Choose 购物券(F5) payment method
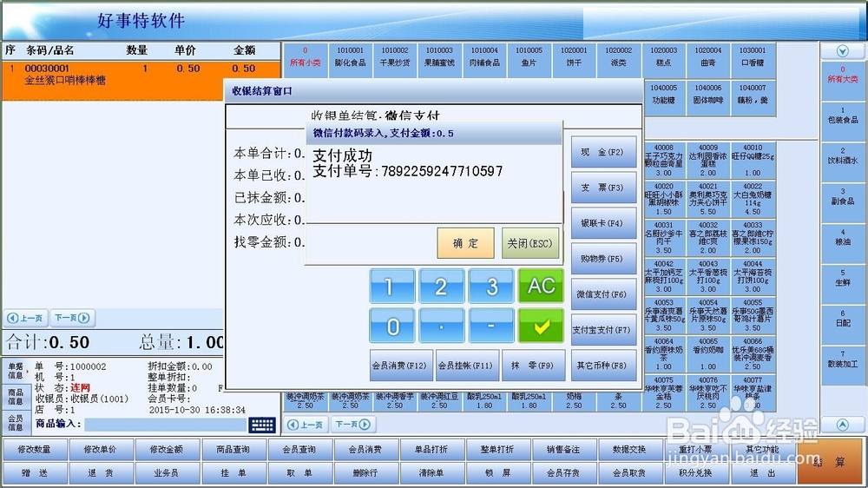 pyautogui.click(x=603, y=259)
